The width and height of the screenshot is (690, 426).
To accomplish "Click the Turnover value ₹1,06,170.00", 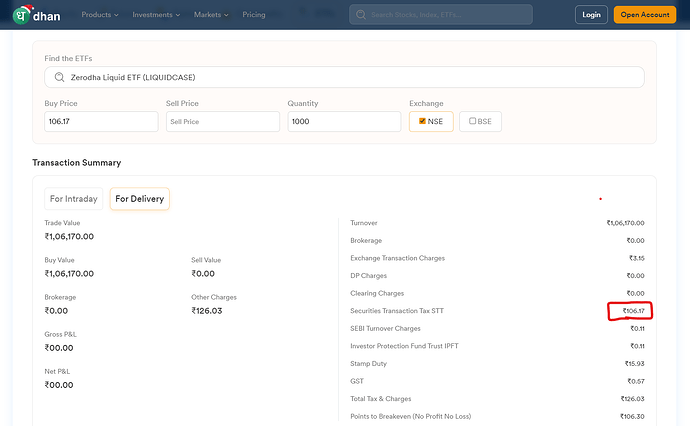I will pos(625,223).
